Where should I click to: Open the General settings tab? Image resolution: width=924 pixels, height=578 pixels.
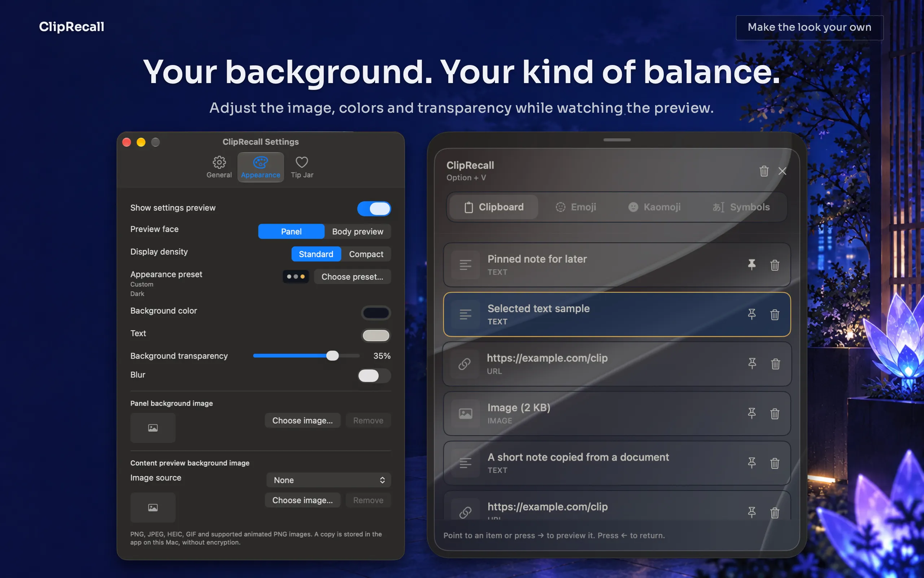[219, 167]
